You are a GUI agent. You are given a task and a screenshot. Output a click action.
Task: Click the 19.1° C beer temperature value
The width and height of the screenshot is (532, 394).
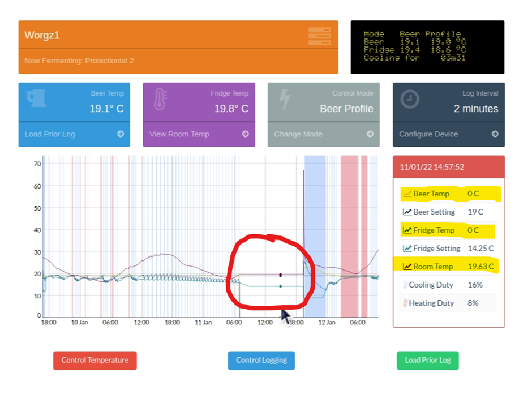point(106,109)
